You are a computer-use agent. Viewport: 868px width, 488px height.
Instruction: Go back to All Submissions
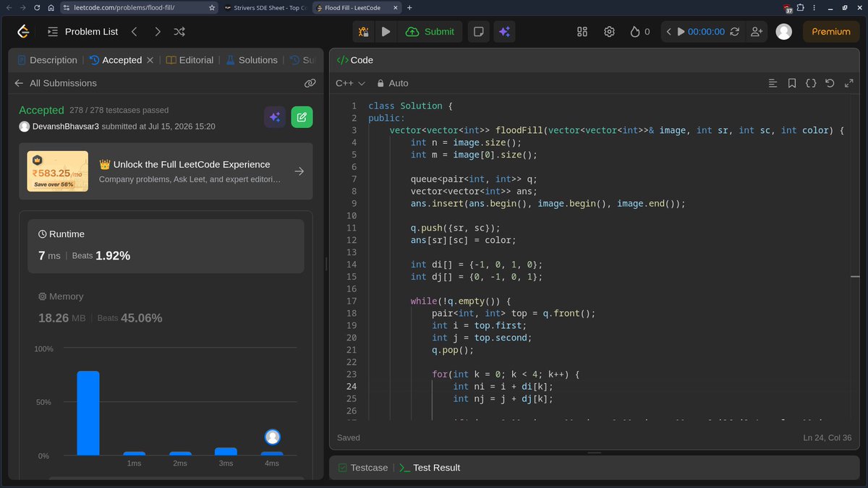coord(56,83)
